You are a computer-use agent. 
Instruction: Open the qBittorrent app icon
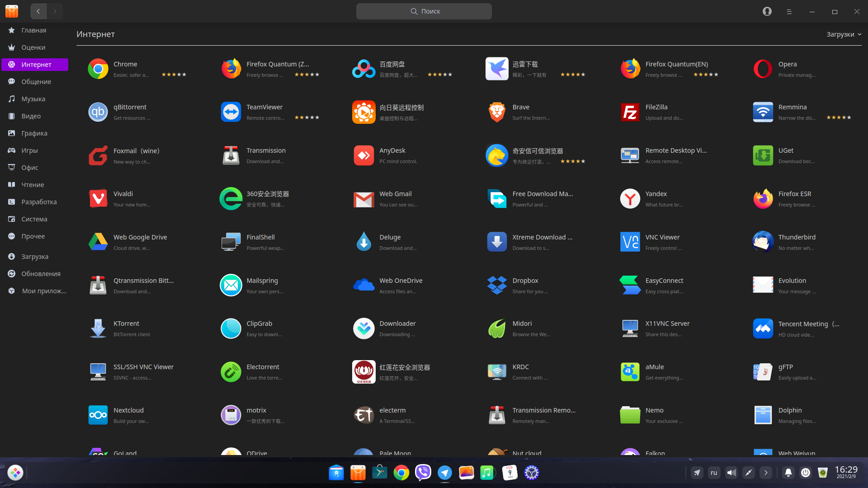coord(98,112)
